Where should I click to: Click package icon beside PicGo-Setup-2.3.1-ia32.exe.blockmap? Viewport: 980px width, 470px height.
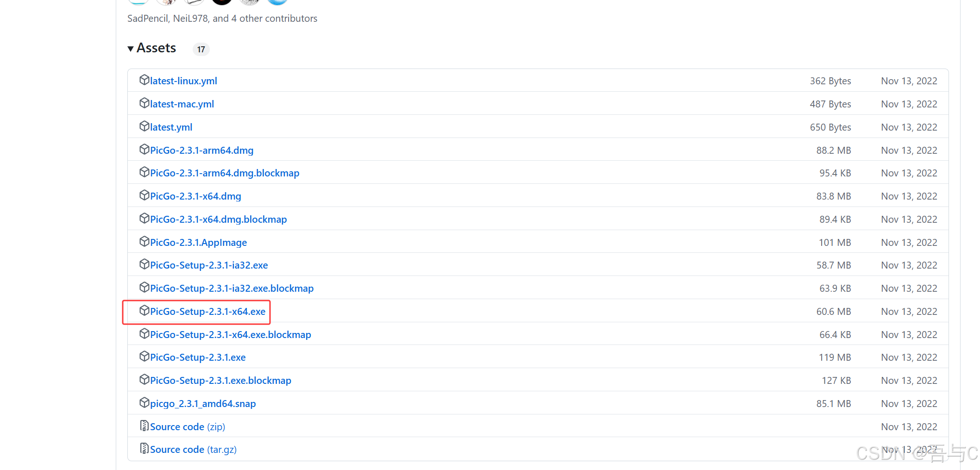coord(144,288)
